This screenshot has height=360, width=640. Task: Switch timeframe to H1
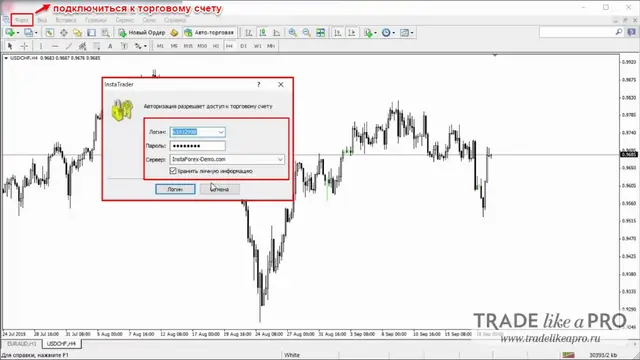click(216, 46)
